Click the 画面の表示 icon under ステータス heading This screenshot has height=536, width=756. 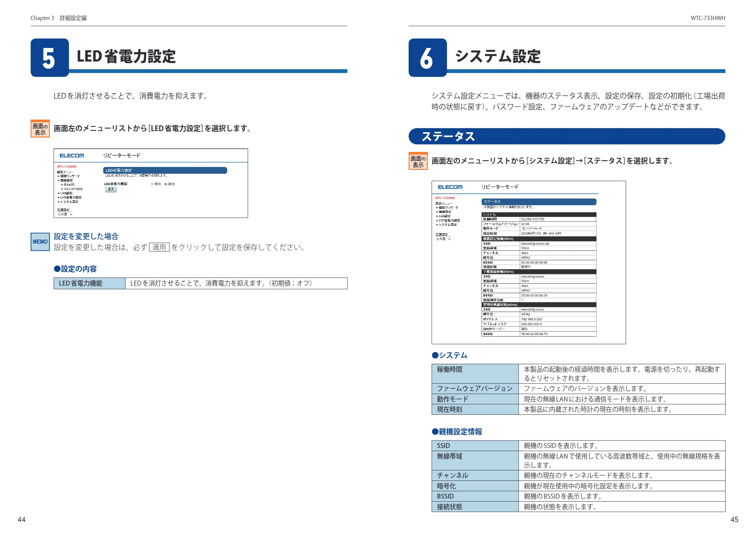point(418,161)
